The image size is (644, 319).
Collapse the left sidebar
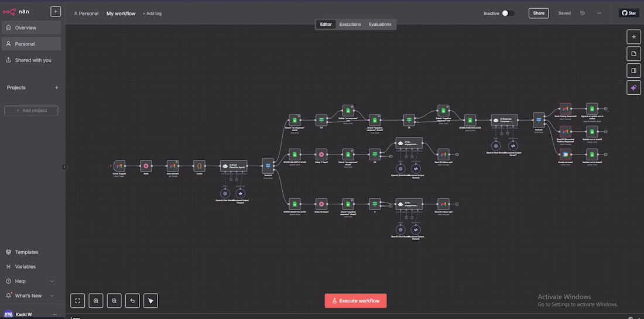tap(64, 167)
